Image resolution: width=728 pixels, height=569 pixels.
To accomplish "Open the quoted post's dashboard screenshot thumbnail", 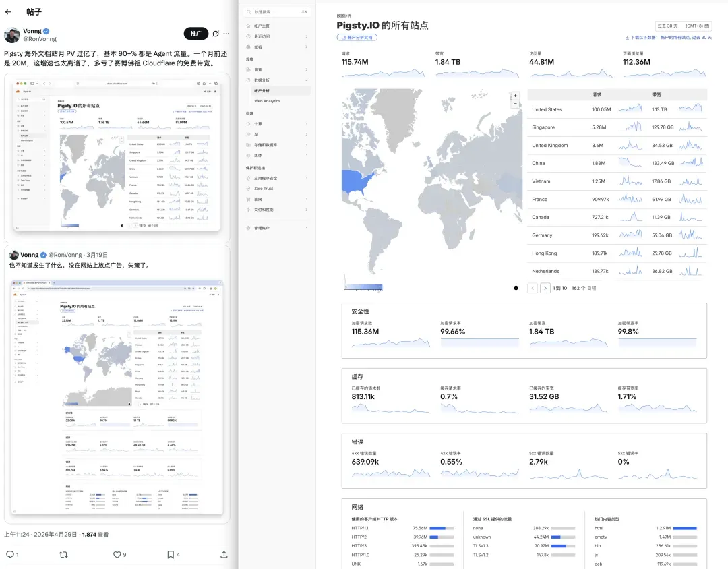I will pos(117,397).
